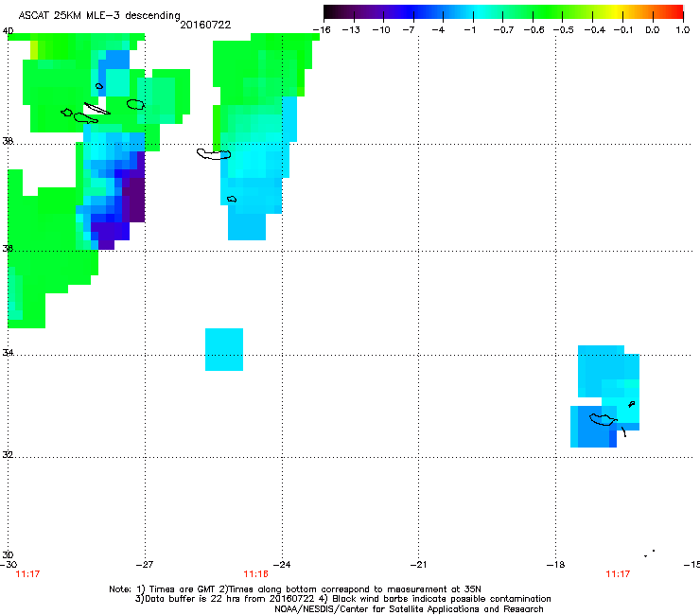Image resolution: width=700 pixels, height=615 pixels.
Task: Click the longitude label "-21"
Action: (x=418, y=565)
